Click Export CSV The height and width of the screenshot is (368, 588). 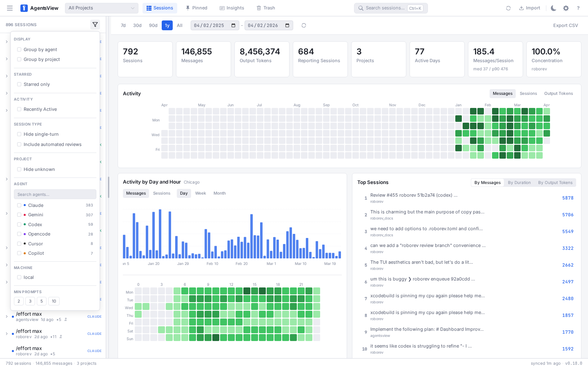click(565, 25)
